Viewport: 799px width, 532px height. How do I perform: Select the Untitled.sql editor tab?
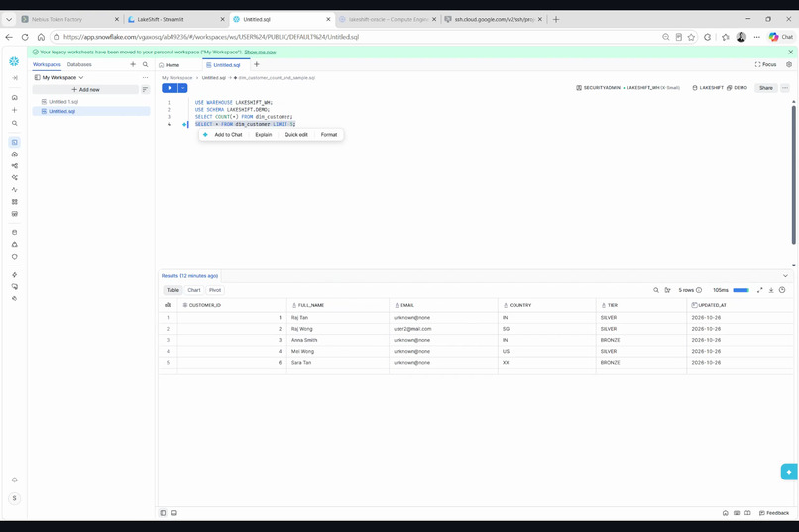click(226, 65)
